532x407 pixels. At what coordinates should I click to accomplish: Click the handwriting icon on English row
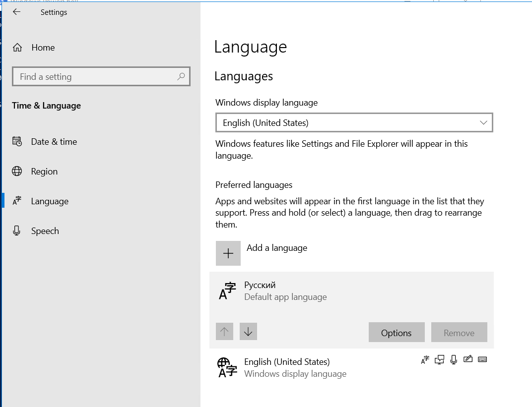tap(467, 360)
